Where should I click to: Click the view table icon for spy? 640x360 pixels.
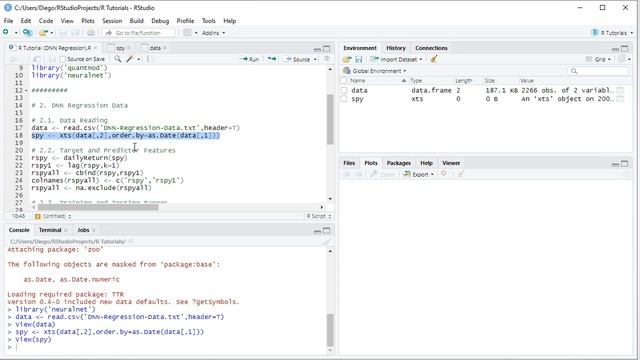pyautogui.click(x=620, y=99)
